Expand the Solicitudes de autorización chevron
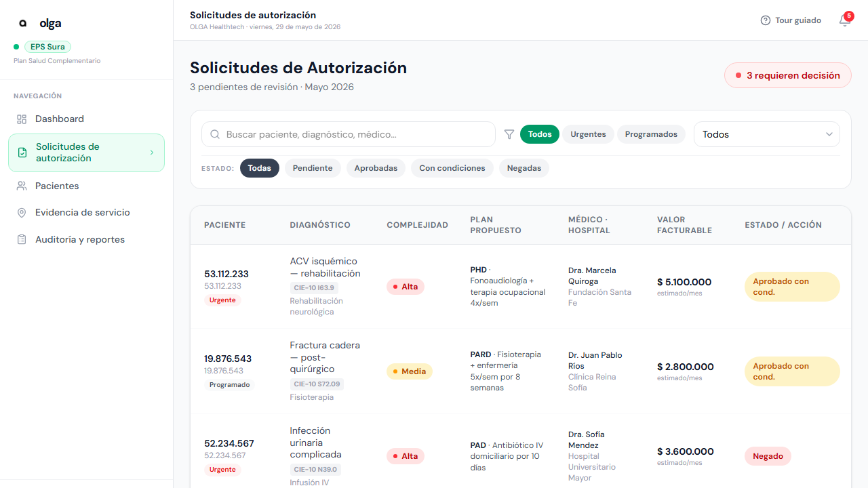Viewport: 868px width, 488px height. click(x=152, y=152)
